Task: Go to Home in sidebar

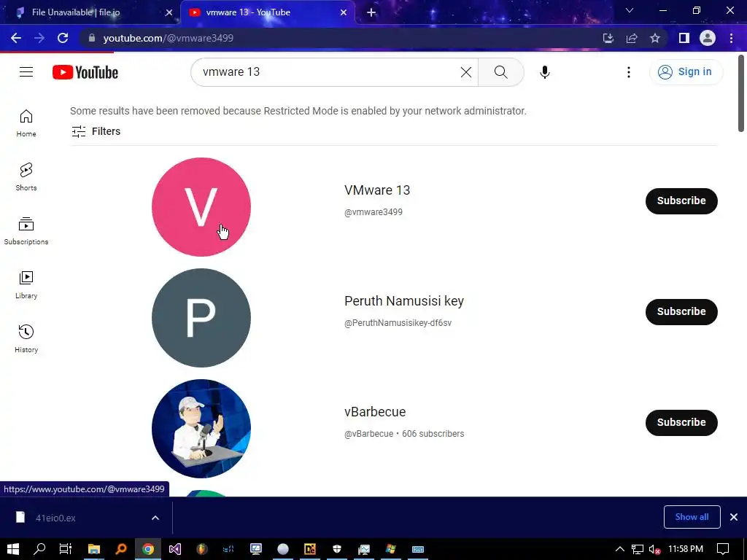Action: 26,123
